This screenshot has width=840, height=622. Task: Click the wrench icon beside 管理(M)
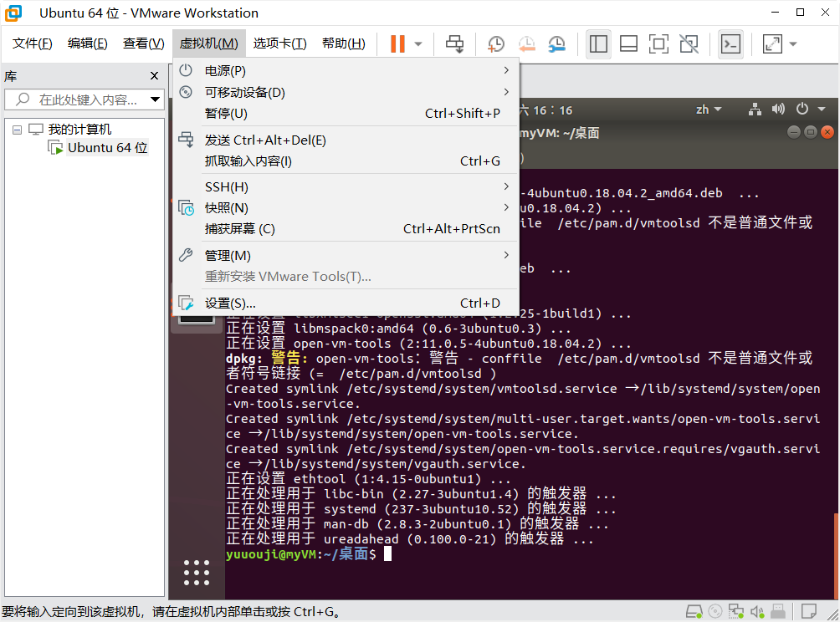[186, 255]
